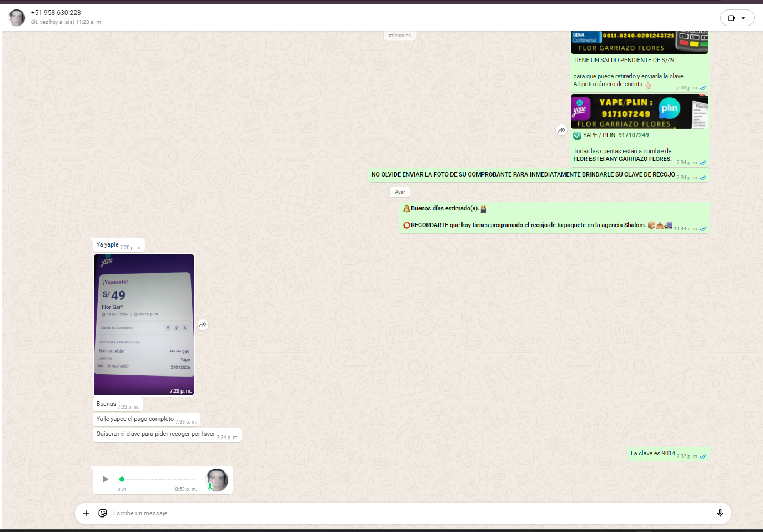Open the YAPE/PLIN 917107249 banner image
This screenshot has height=532, width=763.
(639, 112)
